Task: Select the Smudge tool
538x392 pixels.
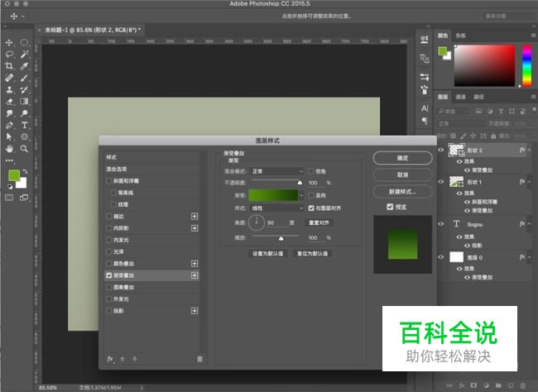Action: click(x=9, y=113)
